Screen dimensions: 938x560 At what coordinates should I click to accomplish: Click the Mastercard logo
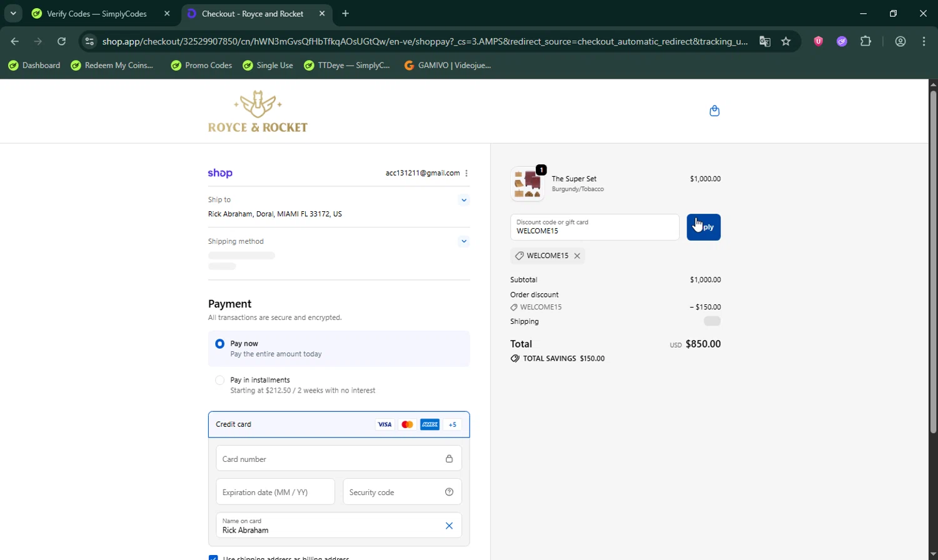point(407,424)
